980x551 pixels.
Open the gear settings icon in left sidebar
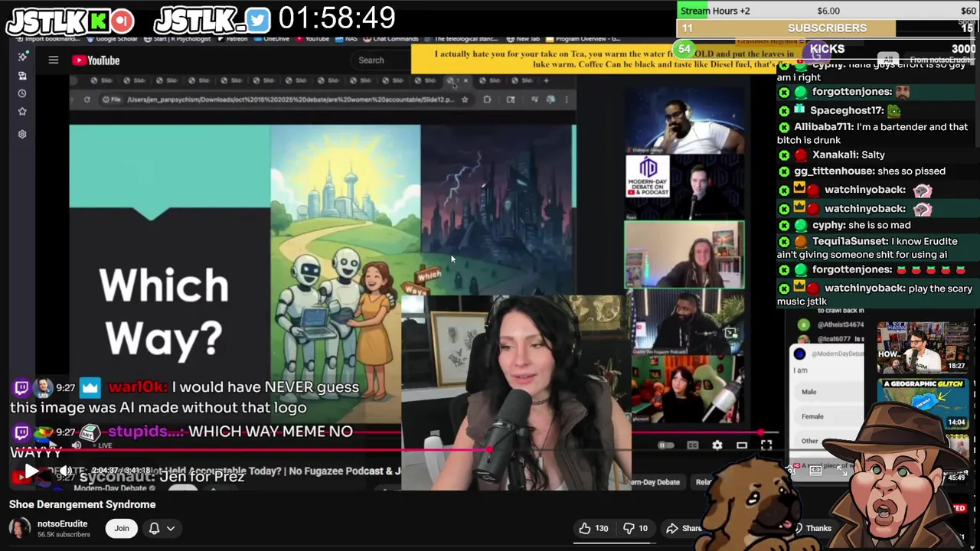22,134
